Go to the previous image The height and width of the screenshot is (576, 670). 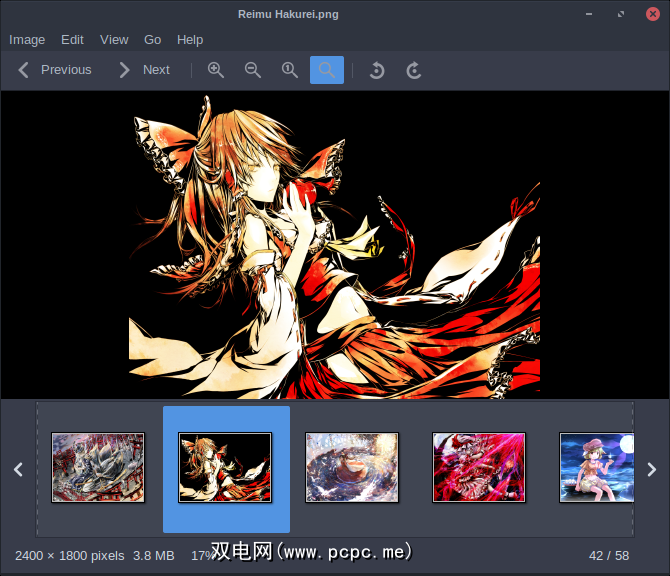click(x=55, y=70)
